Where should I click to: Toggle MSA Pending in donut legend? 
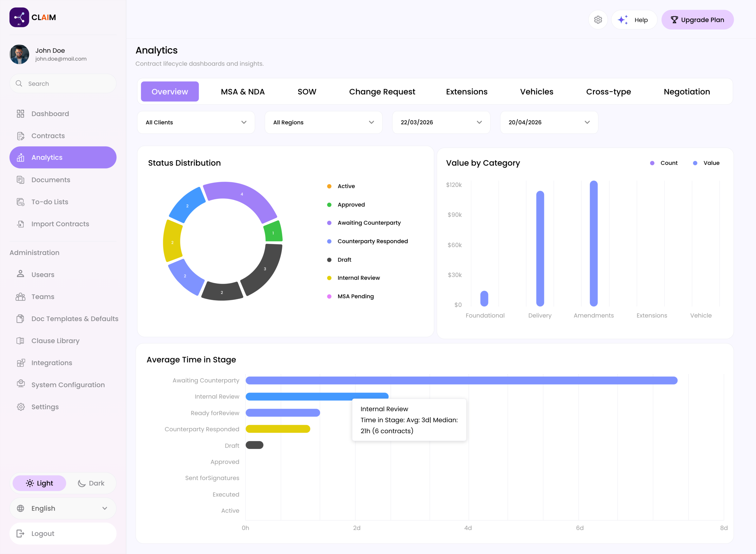pyautogui.click(x=350, y=296)
